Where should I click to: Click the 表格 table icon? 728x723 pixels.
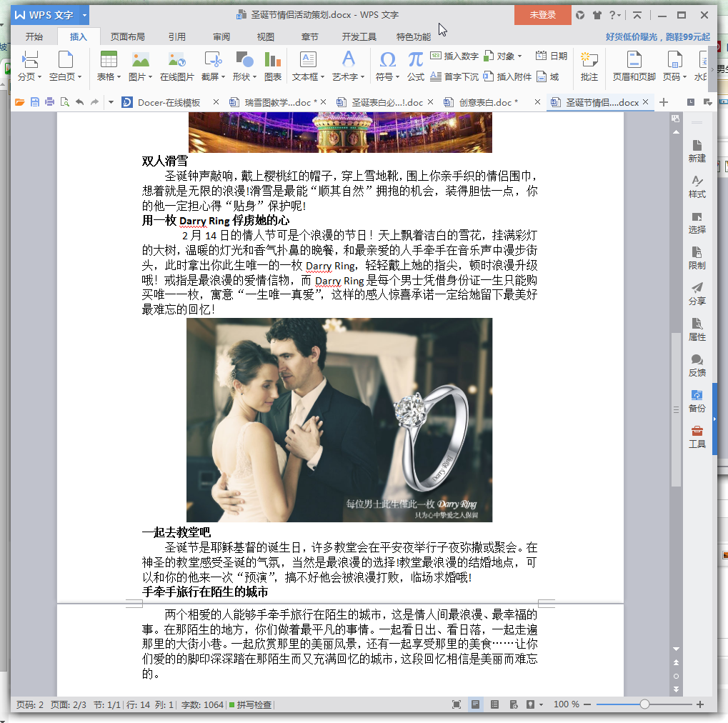(x=109, y=59)
